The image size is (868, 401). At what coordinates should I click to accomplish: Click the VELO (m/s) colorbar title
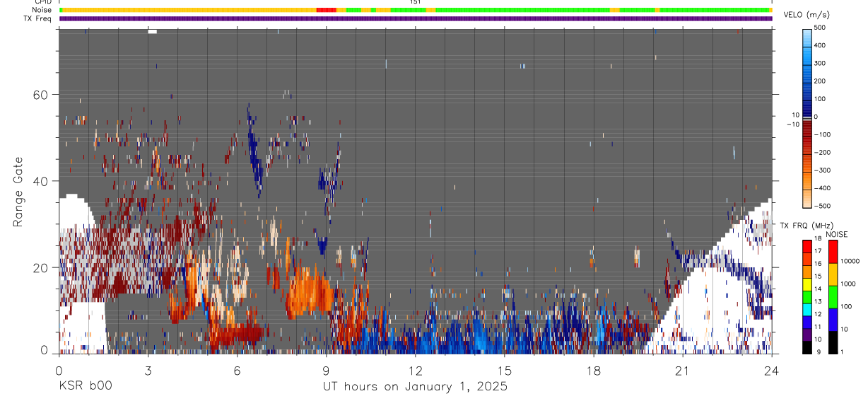click(x=807, y=15)
